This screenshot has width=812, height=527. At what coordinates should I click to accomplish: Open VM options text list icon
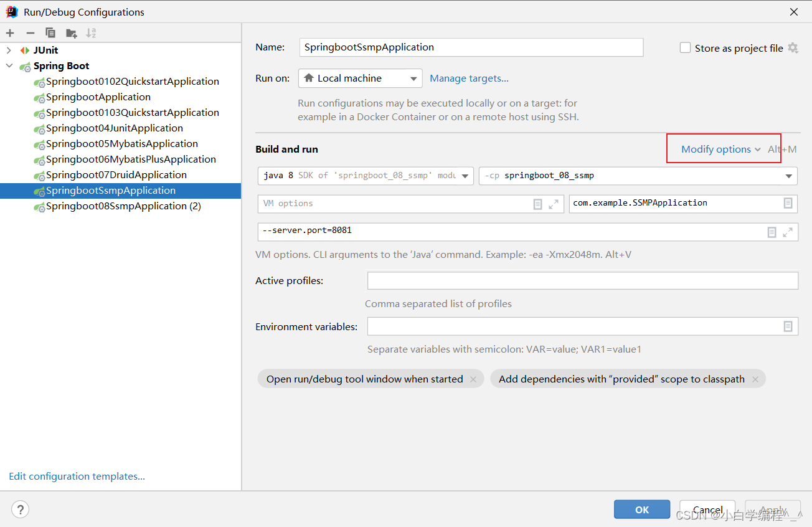[538, 204]
